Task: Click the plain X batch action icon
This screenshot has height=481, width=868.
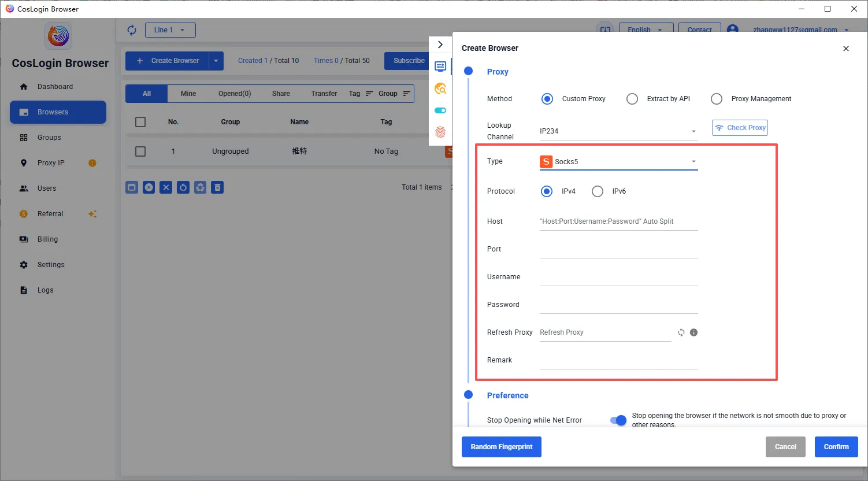Action: coord(166,187)
